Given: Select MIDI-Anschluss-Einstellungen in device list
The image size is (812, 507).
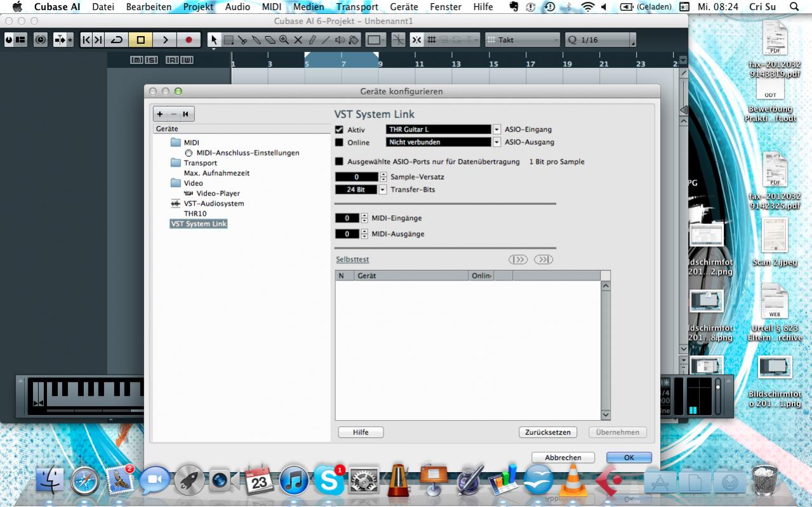Looking at the screenshot, I should click(242, 153).
